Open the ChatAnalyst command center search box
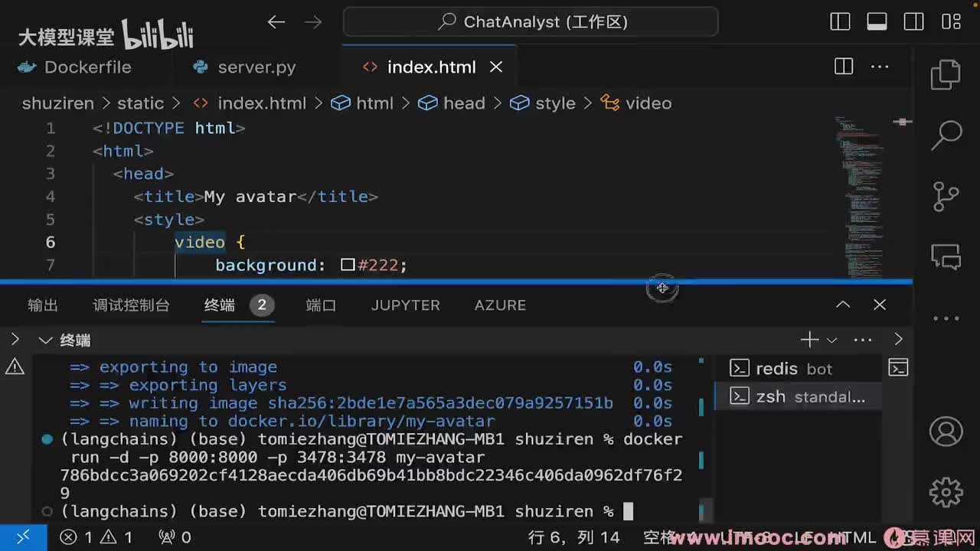Viewport: 980px width, 551px height. (x=531, y=21)
